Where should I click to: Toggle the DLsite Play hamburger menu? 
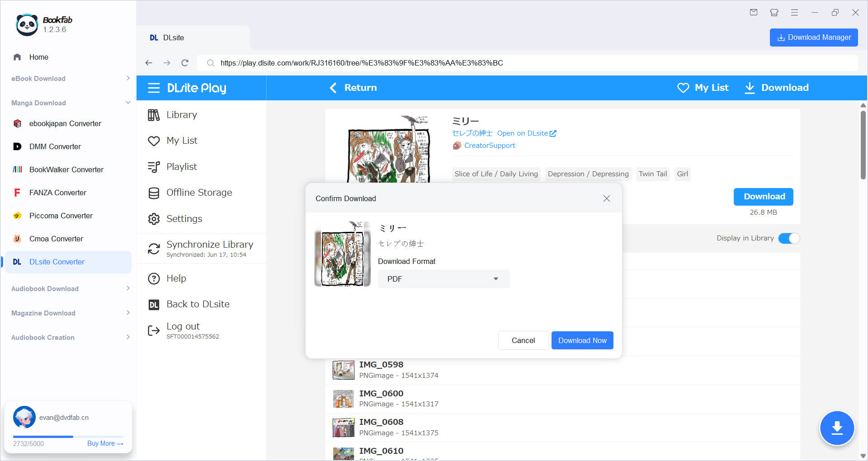(x=154, y=88)
